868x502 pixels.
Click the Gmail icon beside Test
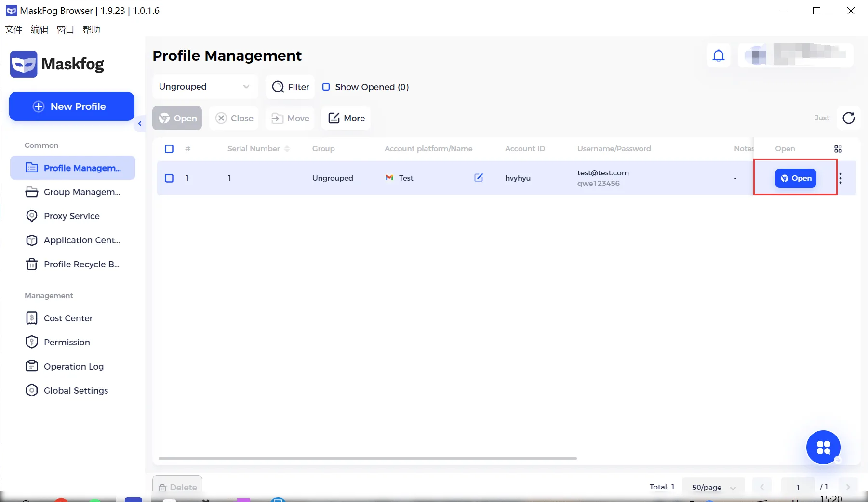coord(389,178)
